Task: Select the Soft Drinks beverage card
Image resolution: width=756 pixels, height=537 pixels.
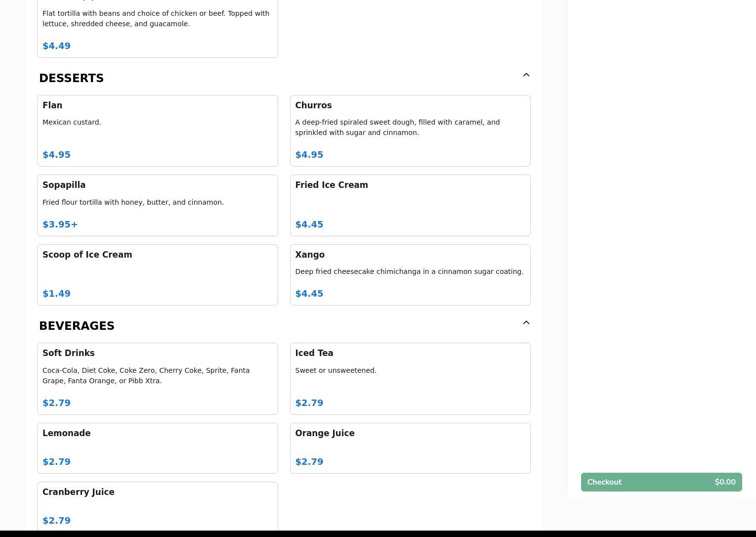Action: click(158, 379)
